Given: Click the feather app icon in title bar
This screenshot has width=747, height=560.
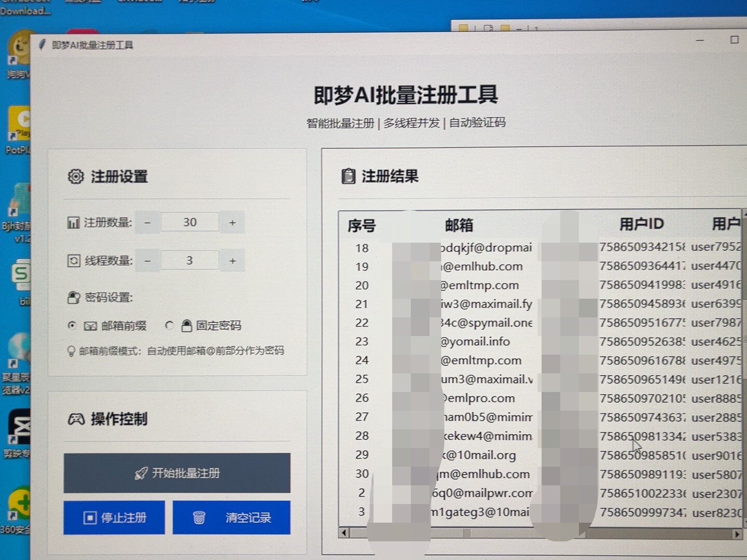Looking at the screenshot, I should click(42, 45).
